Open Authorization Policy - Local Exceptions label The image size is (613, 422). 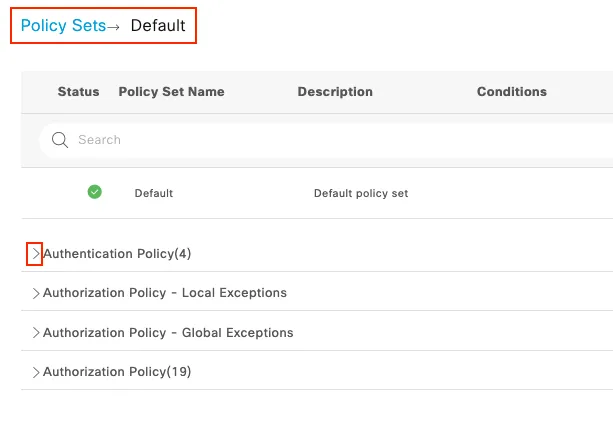[x=165, y=293]
